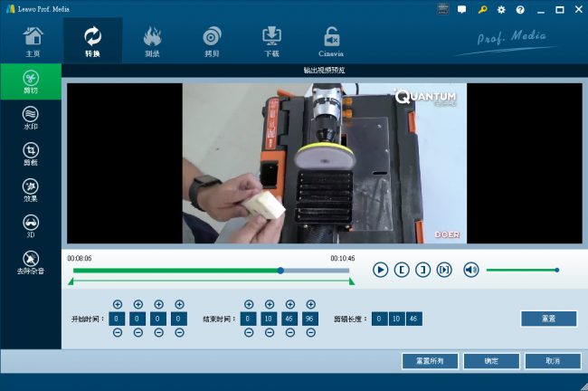This screenshot has height=391, width=588.
Task: Set trim start with the left bracket button
Action: click(402, 270)
